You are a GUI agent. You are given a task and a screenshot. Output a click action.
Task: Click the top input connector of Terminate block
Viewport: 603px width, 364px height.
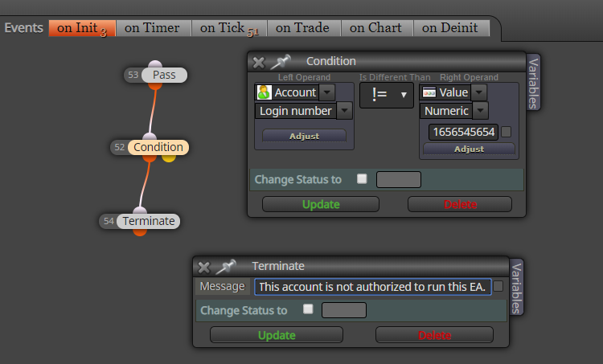point(140,211)
